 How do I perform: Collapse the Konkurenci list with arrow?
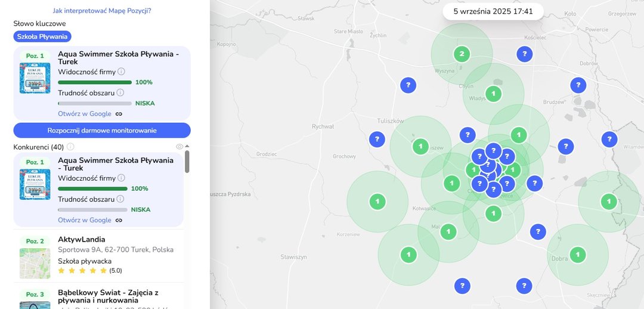pos(187,146)
